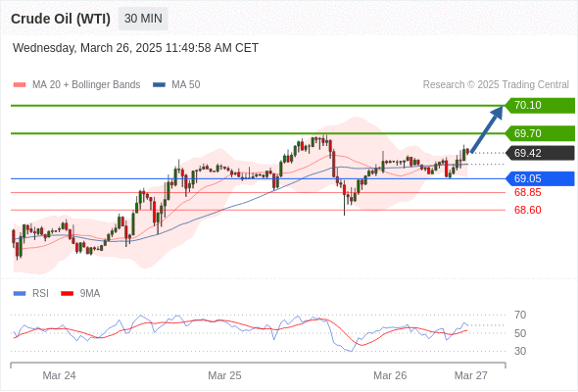This screenshot has height=392, width=578.
Task: Select the 70.10 resistance price tag
Action: click(540, 106)
